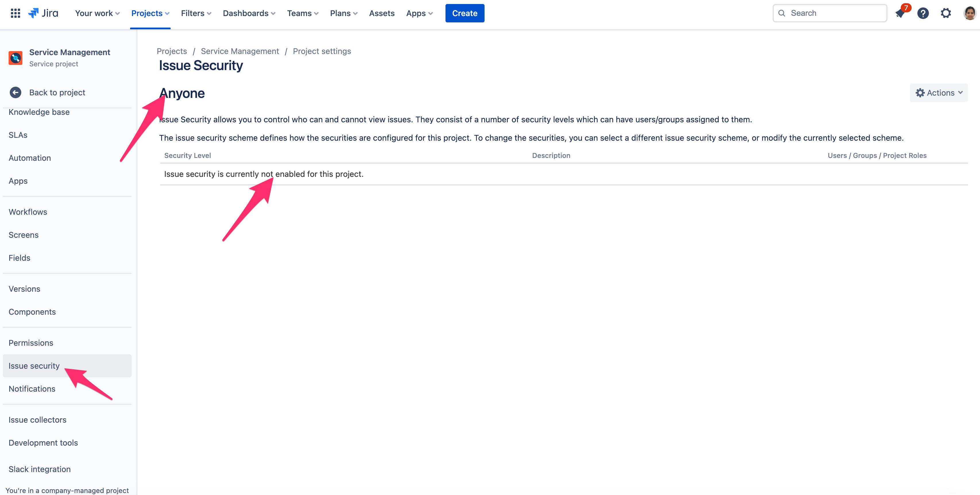Click the Project settings breadcrumb link
980x495 pixels.
tap(322, 51)
